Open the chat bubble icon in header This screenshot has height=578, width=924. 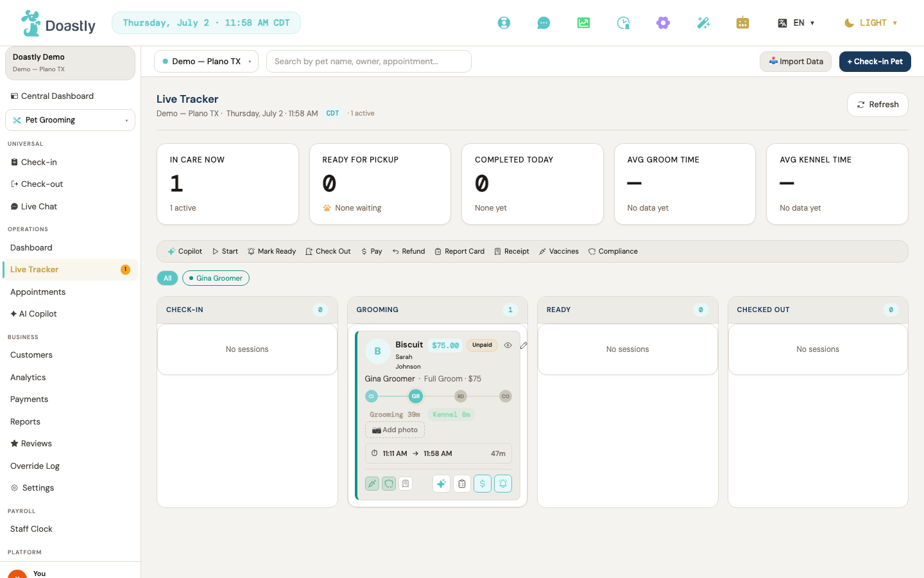pyautogui.click(x=543, y=23)
